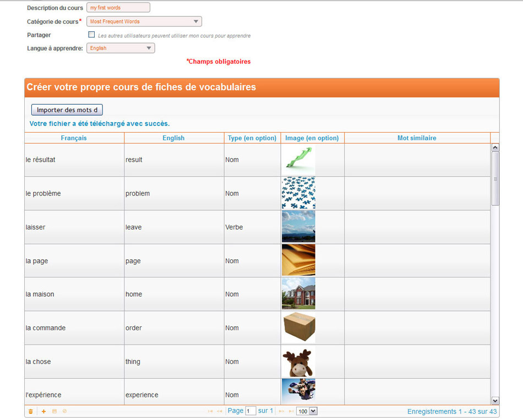Sort by the English column header
The height and width of the screenshot is (420, 523).
pyautogui.click(x=173, y=138)
